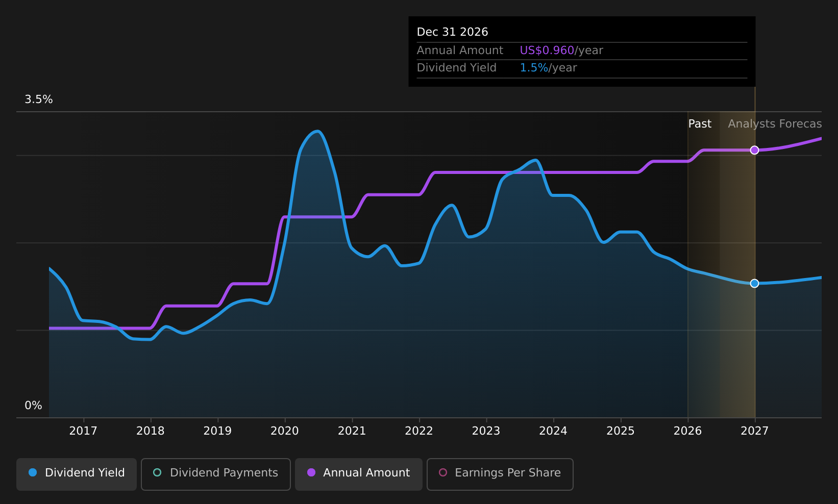Click the Past region label
This screenshot has width=838, height=504.
(x=700, y=124)
